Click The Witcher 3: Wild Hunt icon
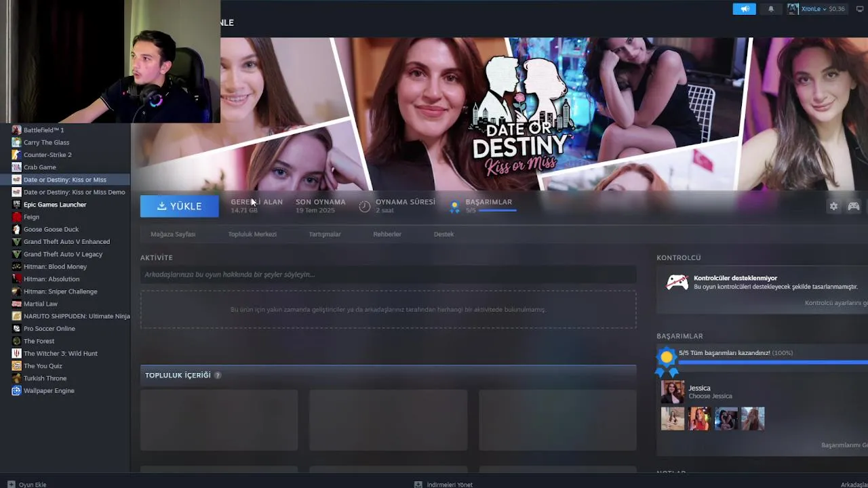Viewport: 868px width, 488px height. pyautogui.click(x=17, y=353)
